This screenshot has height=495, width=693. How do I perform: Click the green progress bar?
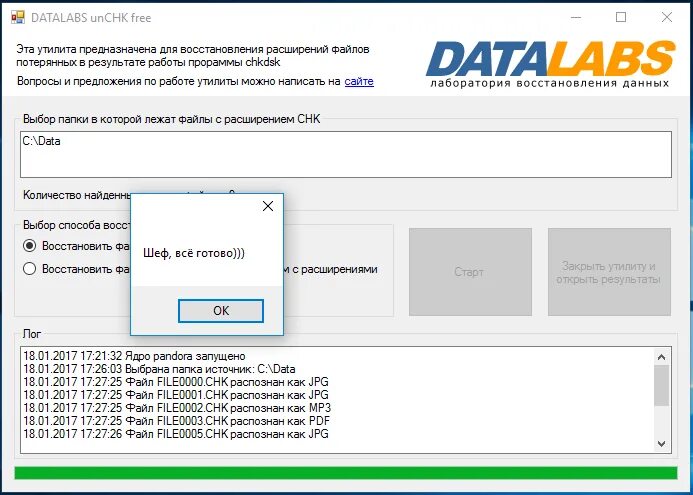(346, 473)
